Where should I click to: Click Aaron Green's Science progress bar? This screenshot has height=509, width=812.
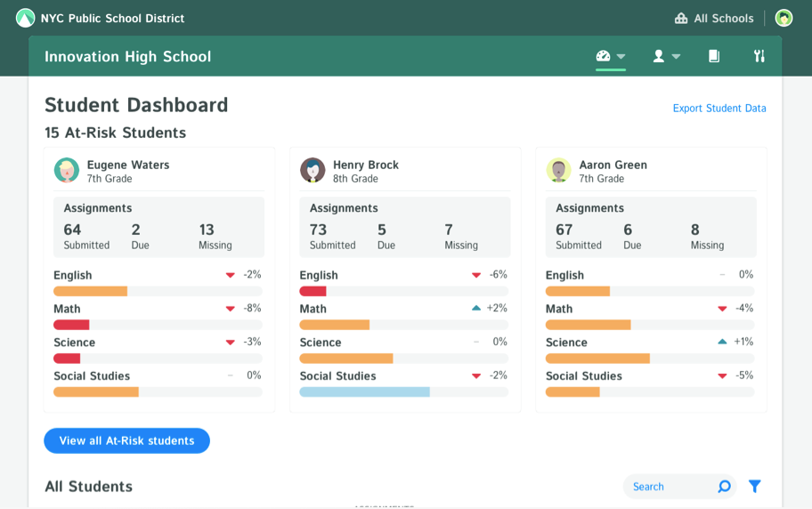coord(650,359)
